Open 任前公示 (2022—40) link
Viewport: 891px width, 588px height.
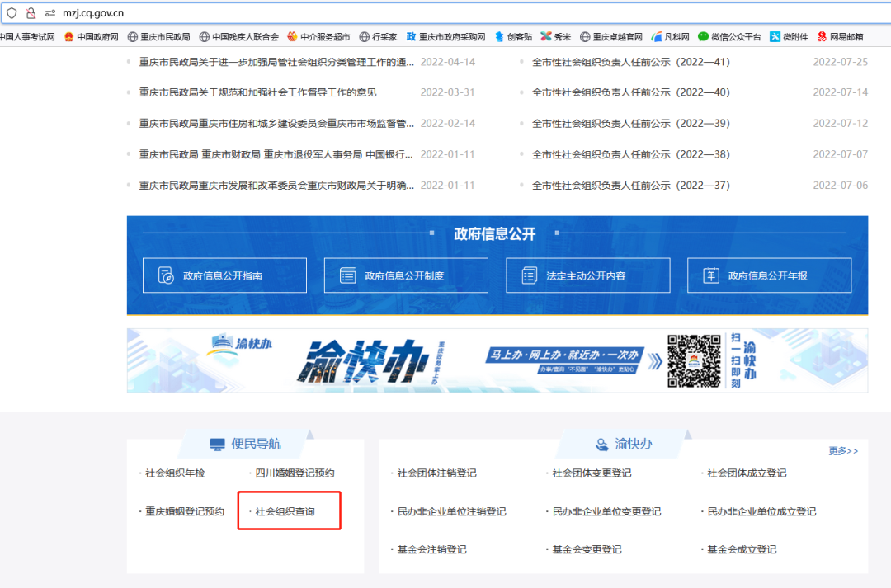631,92
